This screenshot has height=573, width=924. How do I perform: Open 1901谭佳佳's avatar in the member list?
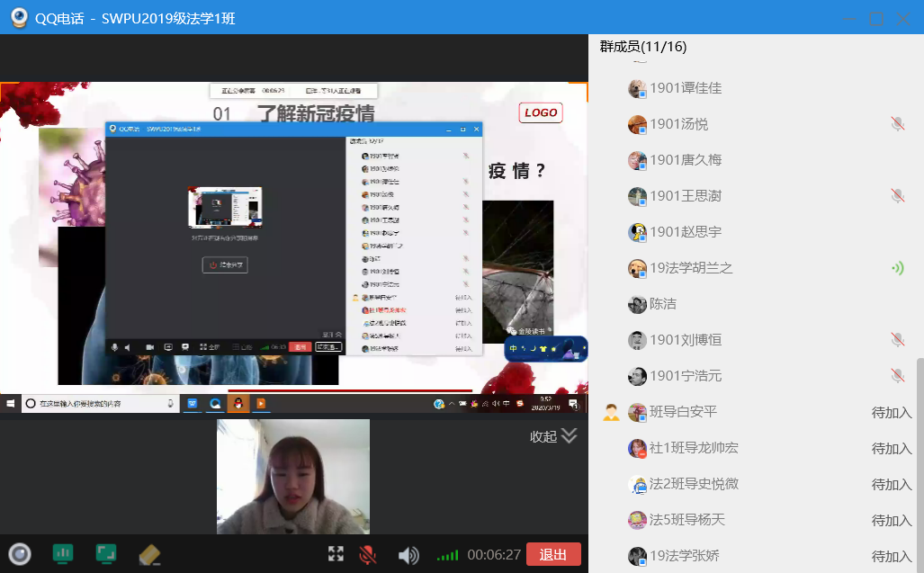[637, 88]
